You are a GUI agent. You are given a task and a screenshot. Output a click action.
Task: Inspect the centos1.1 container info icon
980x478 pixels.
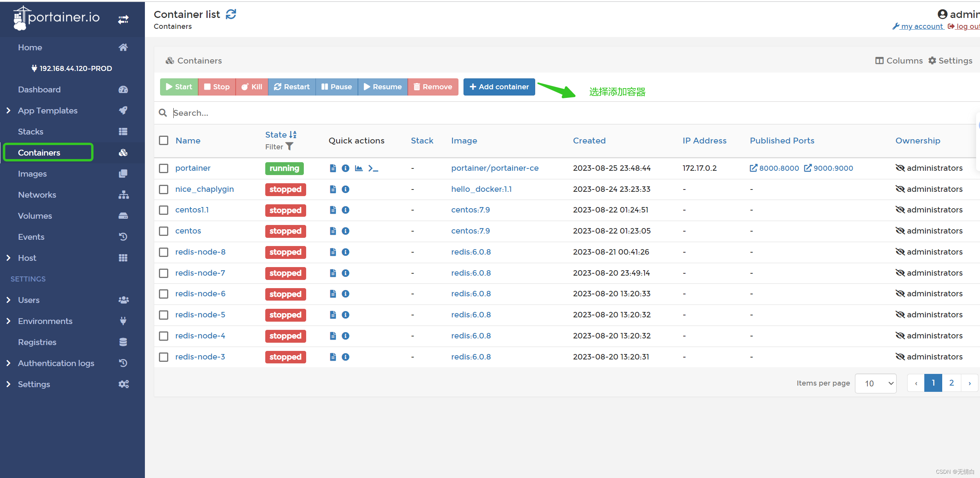click(345, 210)
